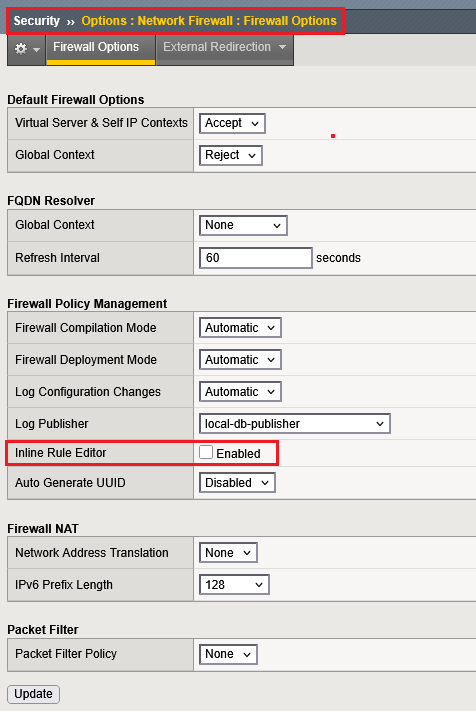Click the Packet Filter heading
The image size is (476, 711).
click(43, 630)
